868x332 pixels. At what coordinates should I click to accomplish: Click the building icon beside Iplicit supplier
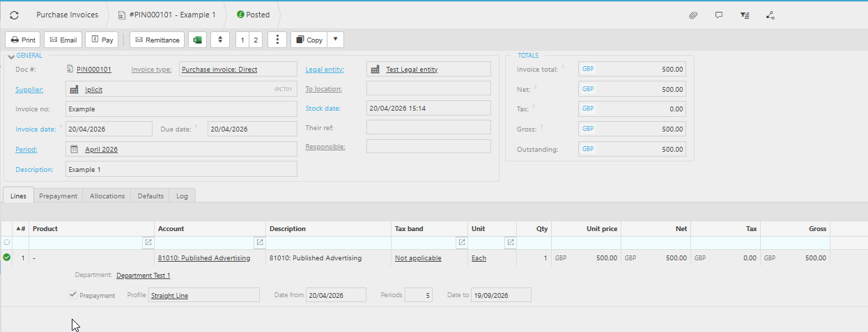point(74,89)
